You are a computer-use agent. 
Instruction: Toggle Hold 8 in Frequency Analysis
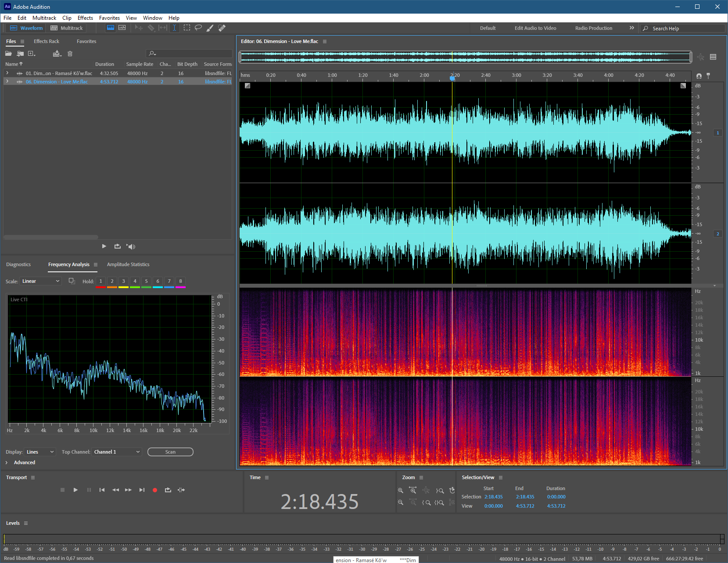point(180,281)
